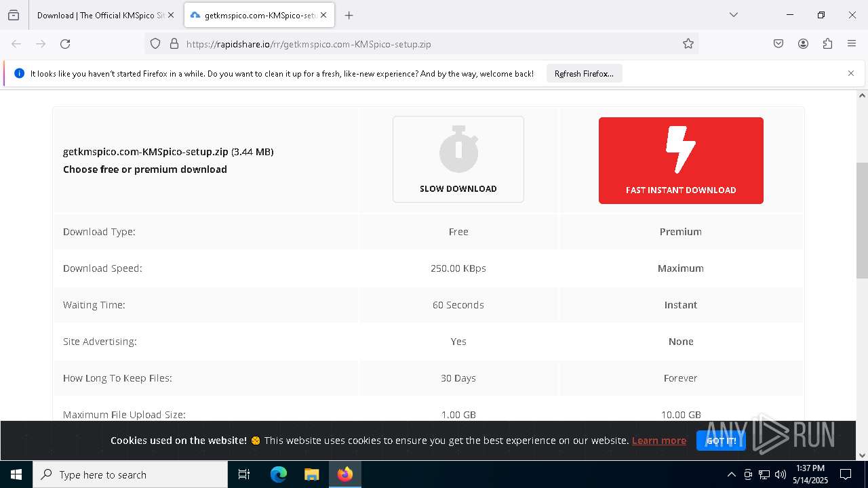
Task: Open Firefox application hamburger menu
Action: (852, 44)
